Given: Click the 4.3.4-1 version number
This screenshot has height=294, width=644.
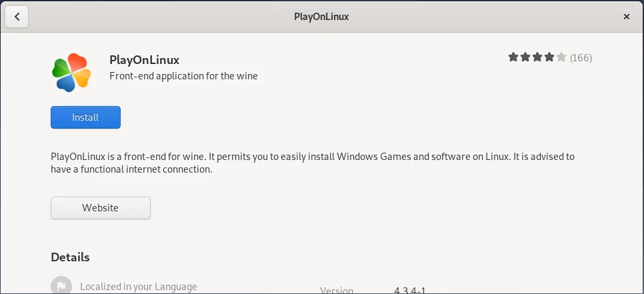Looking at the screenshot, I should (410, 290).
